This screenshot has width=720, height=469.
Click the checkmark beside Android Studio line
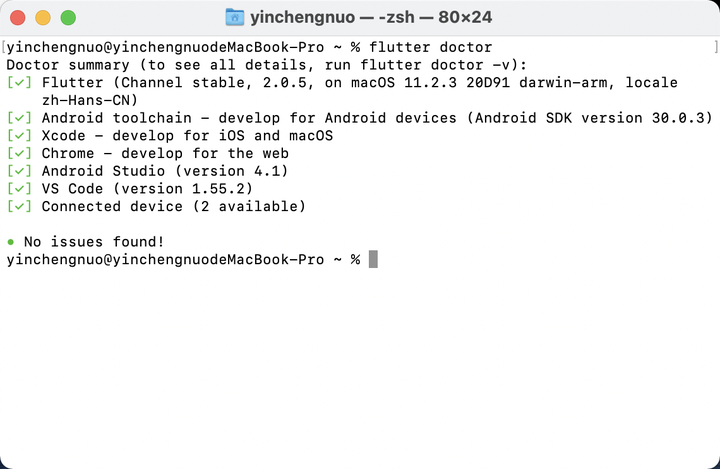(x=19, y=171)
